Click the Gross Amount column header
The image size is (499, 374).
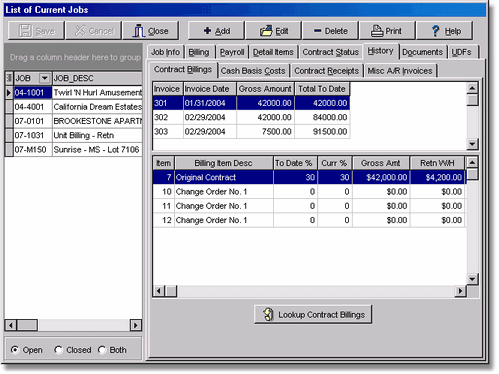pyautogui.click(x=265, y=89)
